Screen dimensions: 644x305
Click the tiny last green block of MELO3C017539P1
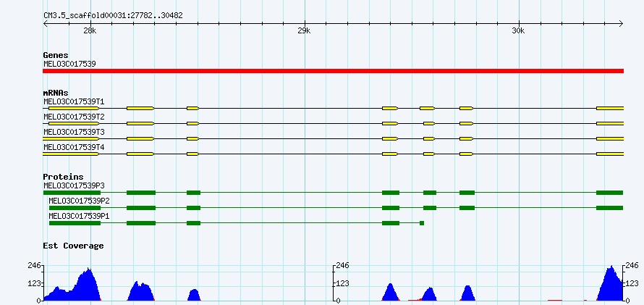click(422, 223)
